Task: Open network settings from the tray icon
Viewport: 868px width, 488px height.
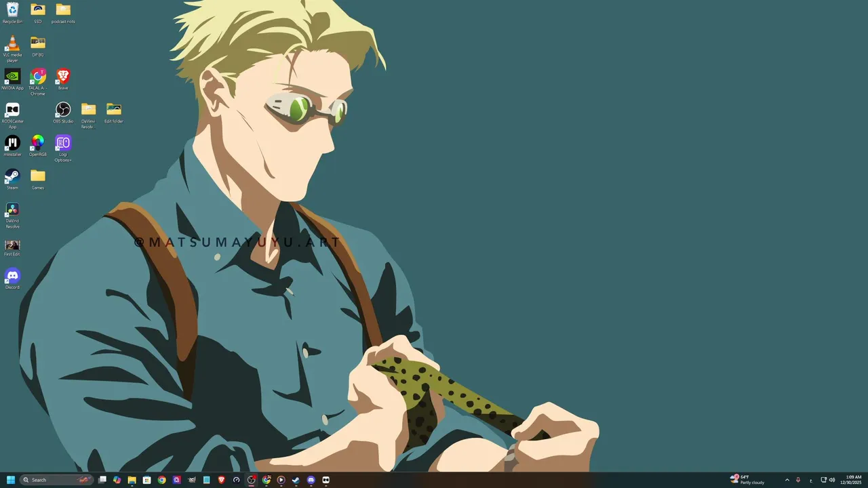Action: (x=824, y=480)
